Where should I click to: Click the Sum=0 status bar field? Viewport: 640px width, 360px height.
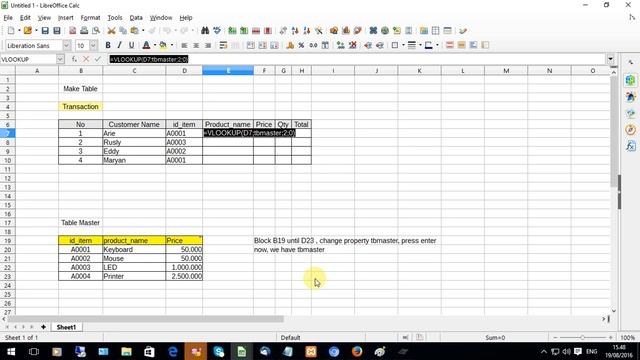(495, 338)
